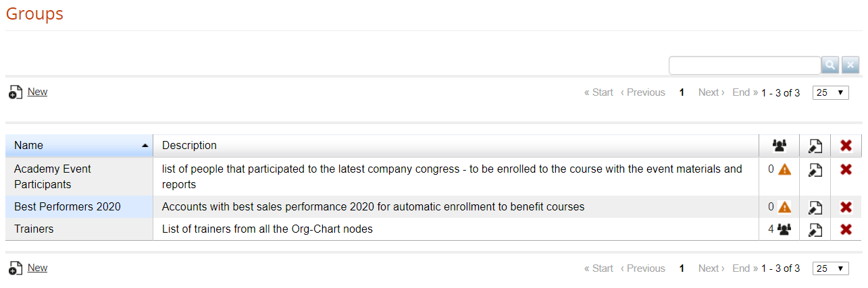
Task: Open the bottom page size dropdown
Action: pos(830,268)
